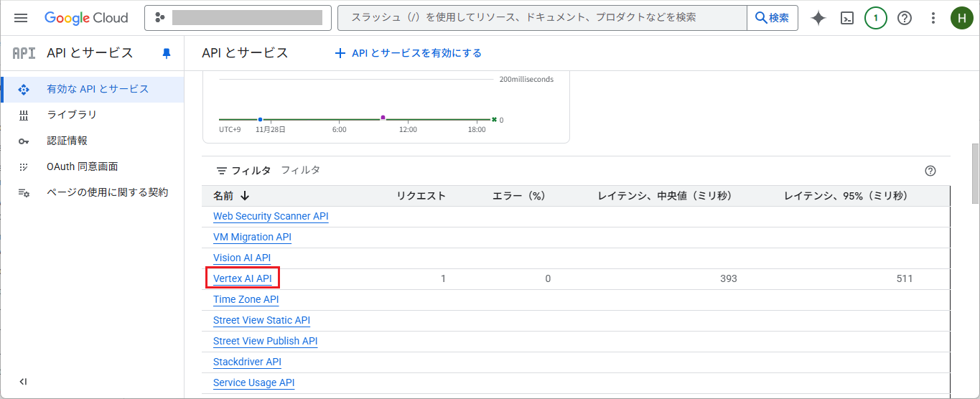Sort by the 名前 column header
Screen dimensions: 980x399
pyautogui.click(x=223, y=195)
